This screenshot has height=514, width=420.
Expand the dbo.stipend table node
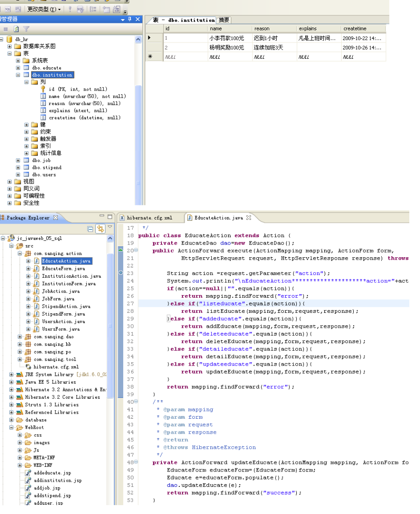18,168
